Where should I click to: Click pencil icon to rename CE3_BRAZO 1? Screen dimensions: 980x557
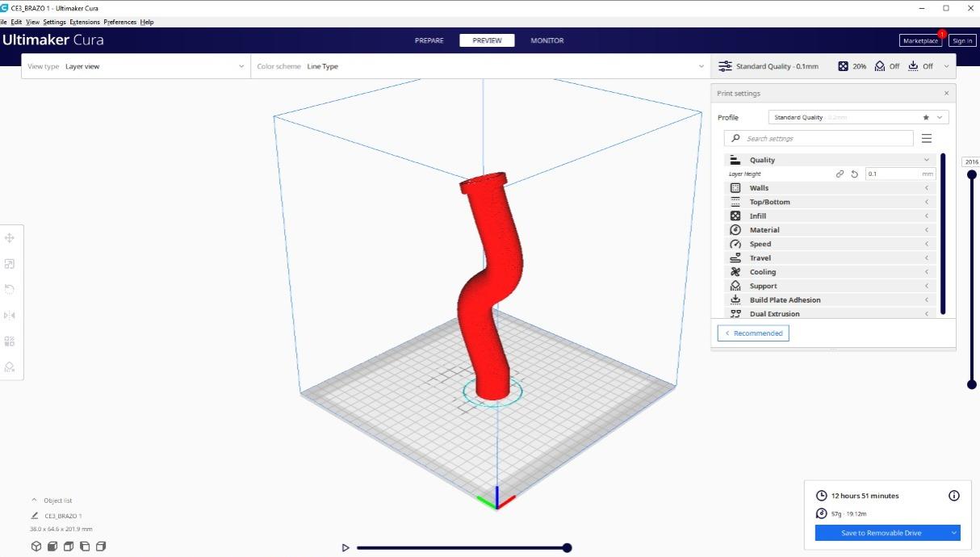[35, 515]
